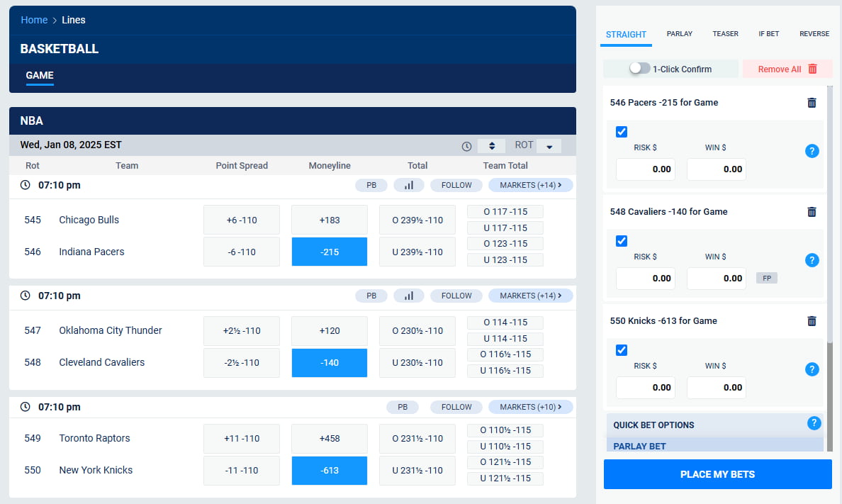This screenshot has width=842, height=504.
Task: Uncheck the 546 Pacers bet checkbox
Action: pos(622,132)
